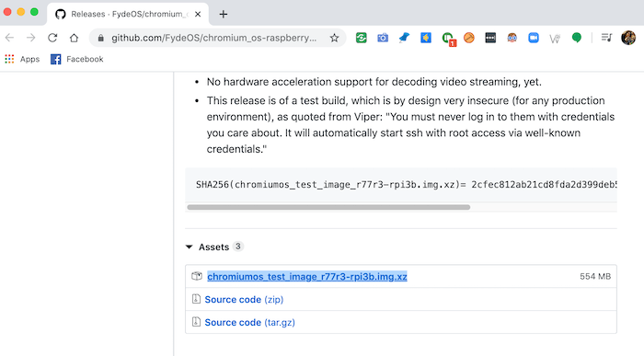Open the browser home page
Screen dimensions: 644x356
[x=74, y=38]
